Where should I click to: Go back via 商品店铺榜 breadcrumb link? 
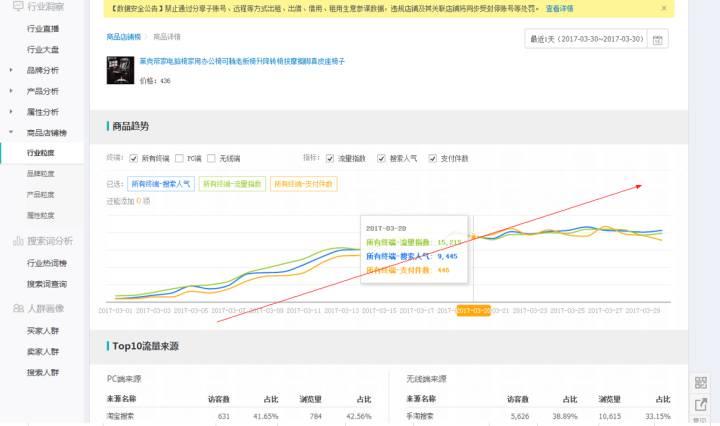pos(124,37)
